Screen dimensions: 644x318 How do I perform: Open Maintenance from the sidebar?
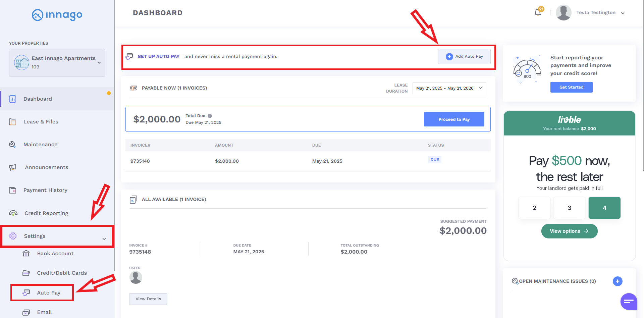tap(40, 145)
